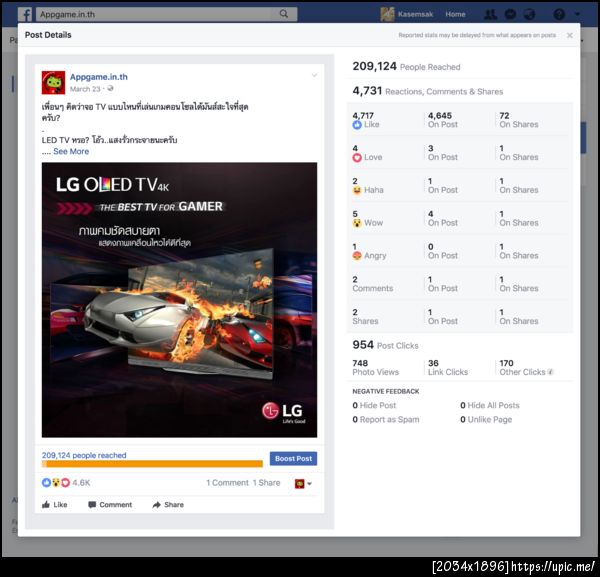Click the 36 Link Clicks stat
Image resolution: width=600 pixels, height=577 pixels.
click(448, 368)
